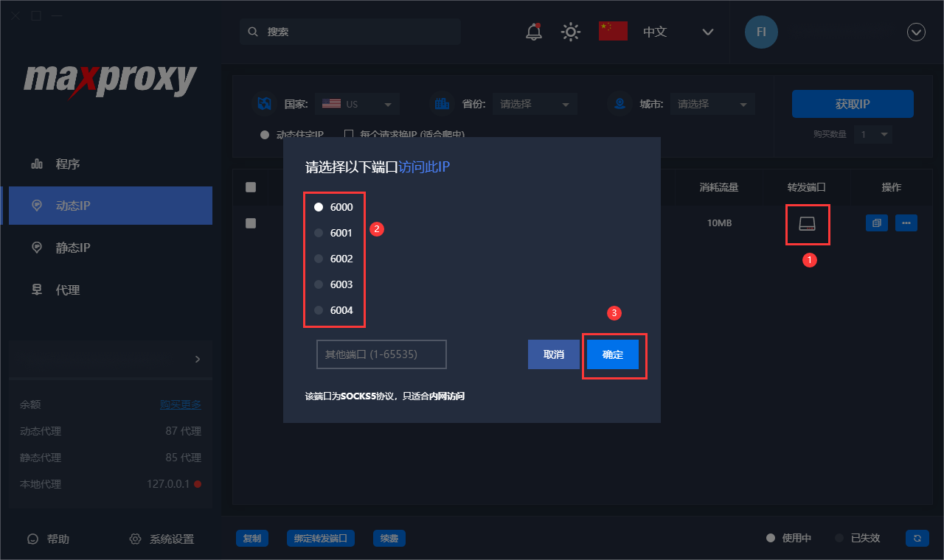The image size is (944, 560).
Task: Click the 获取IP button
Action: click(x=852, y=103)
